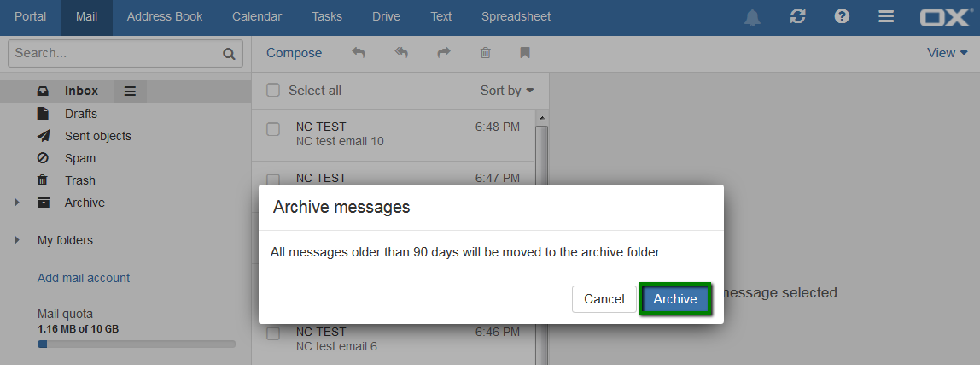This screenshot has width=980, height=365.
Task: Switch to the Calendar tab
Action: point(257,17)
